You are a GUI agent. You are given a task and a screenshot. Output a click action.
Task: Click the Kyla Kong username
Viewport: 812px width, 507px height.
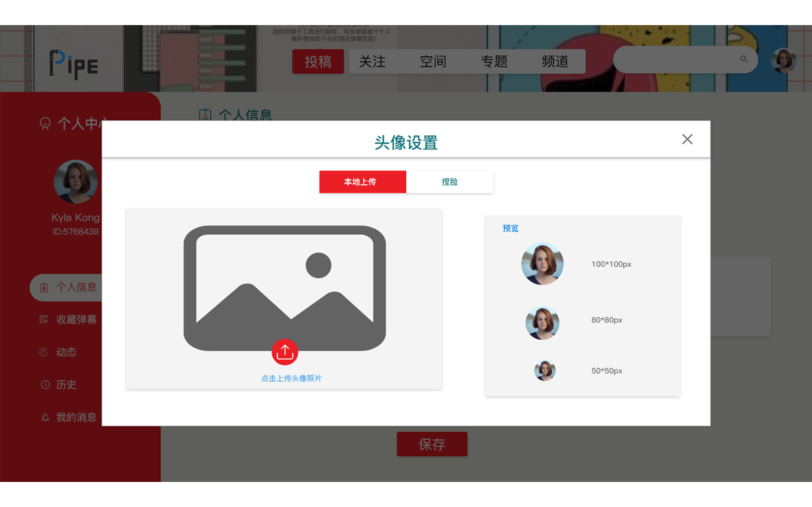(x=76, y=218)
